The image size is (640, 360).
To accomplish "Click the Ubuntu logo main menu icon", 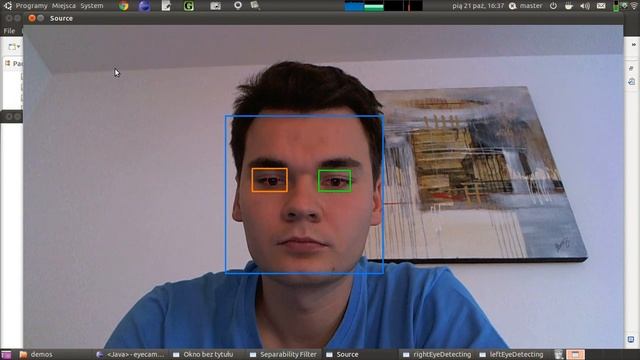I will [x=7, y=6].
